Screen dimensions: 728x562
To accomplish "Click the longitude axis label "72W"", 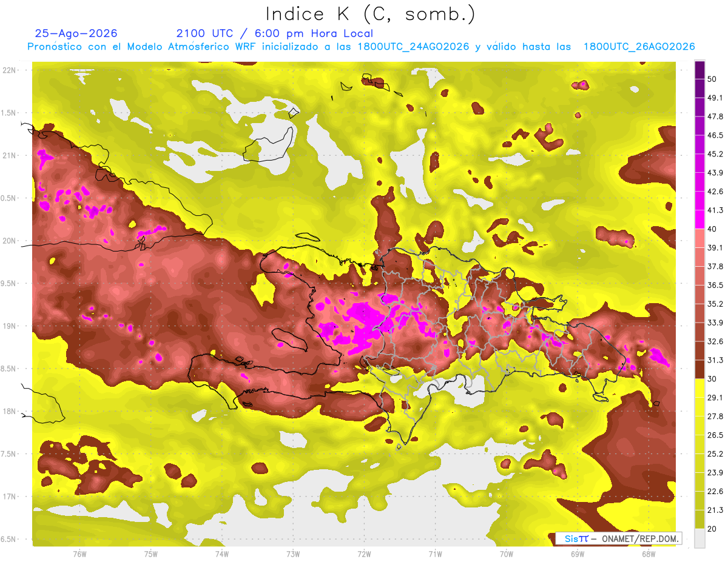I will pos(364,555).
